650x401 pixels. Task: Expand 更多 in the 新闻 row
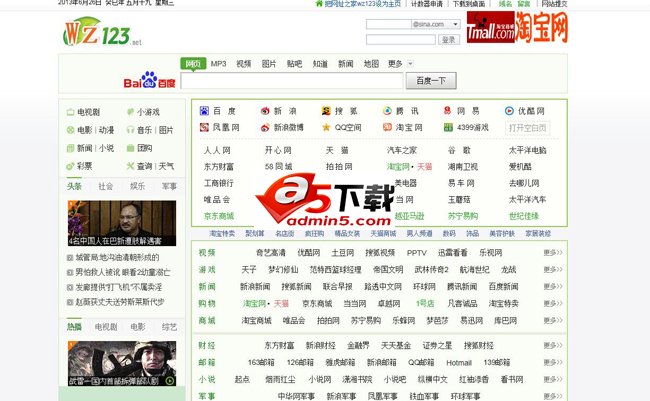point(553,287)
